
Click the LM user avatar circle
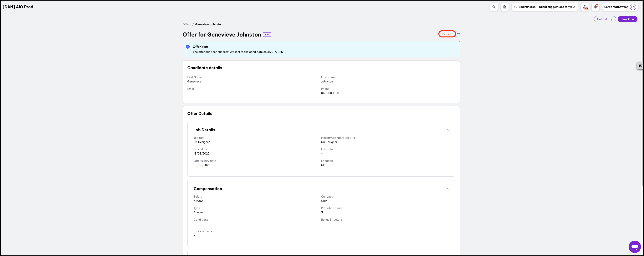coord(633,7)
